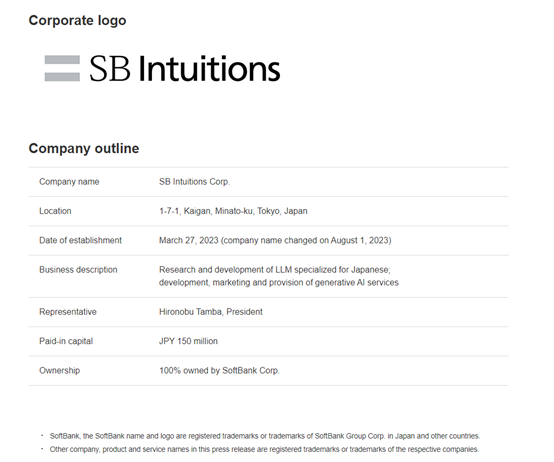Click the Date of establishment label
Viewport: 554px width, 462px height.
[x=81, y=240]
